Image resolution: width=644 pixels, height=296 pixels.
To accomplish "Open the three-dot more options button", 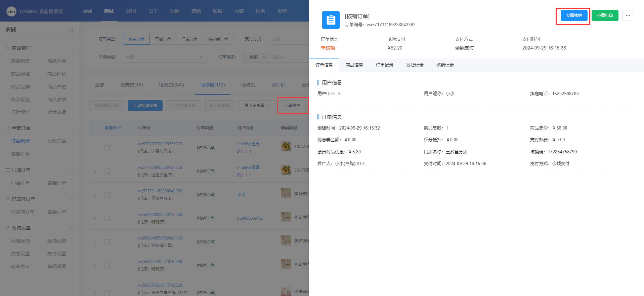I will [628, 15].
